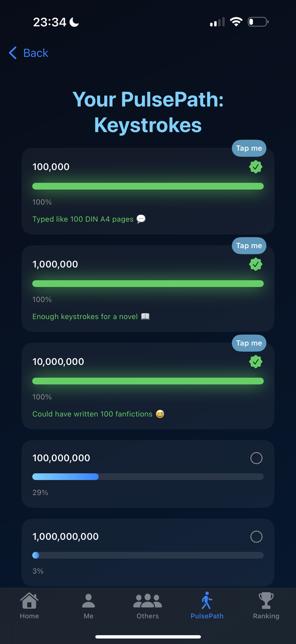Click the 3% progress bar dot

[x=36, y=555]
